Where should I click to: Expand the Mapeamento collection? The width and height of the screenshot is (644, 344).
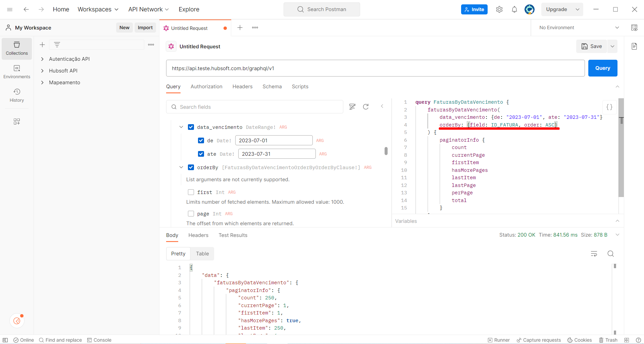[42, 83]
